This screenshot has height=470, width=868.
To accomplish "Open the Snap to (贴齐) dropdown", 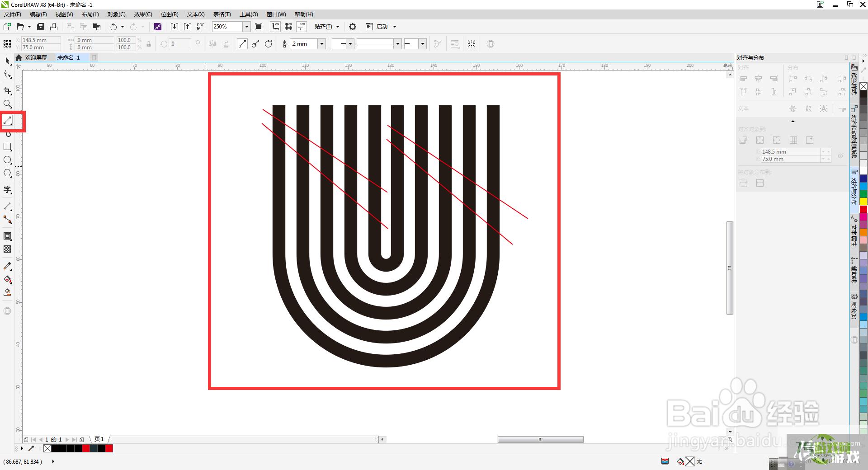I will pos(327,27).
